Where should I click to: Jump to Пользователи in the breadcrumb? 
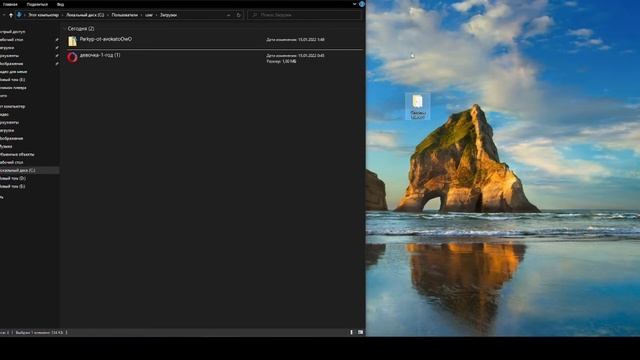click(124, 15)
